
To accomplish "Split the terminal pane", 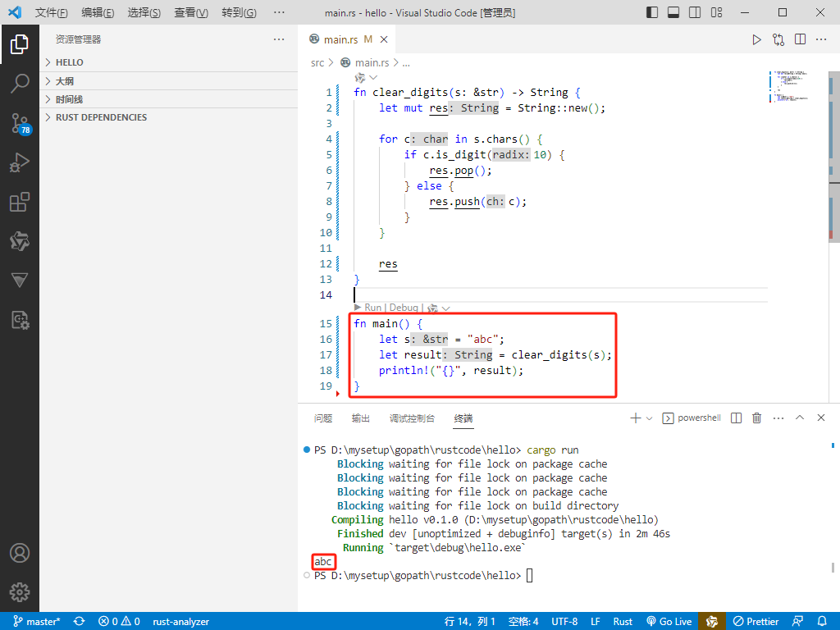I will (736, 418).
